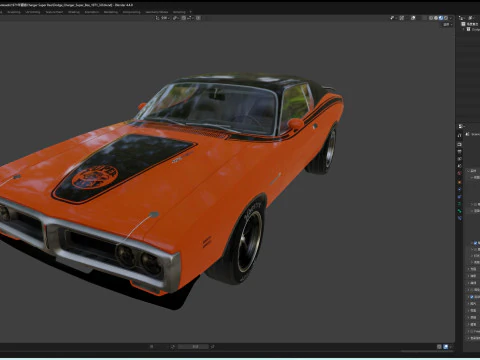Image resolution: width=480 pixels, height=360 pixels.
Task: Open the snapping options dropdown
Action: 190,18
